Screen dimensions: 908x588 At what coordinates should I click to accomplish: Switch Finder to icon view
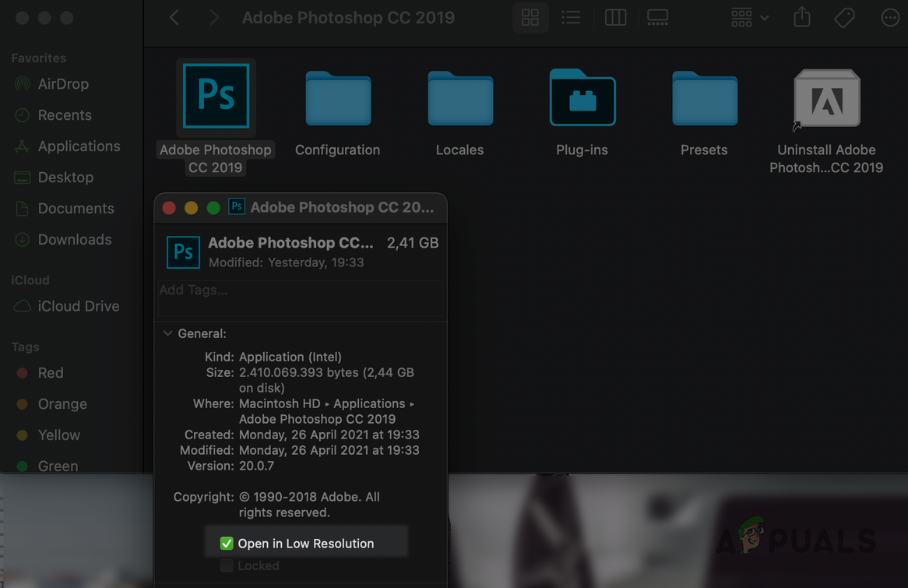[530, 18]
